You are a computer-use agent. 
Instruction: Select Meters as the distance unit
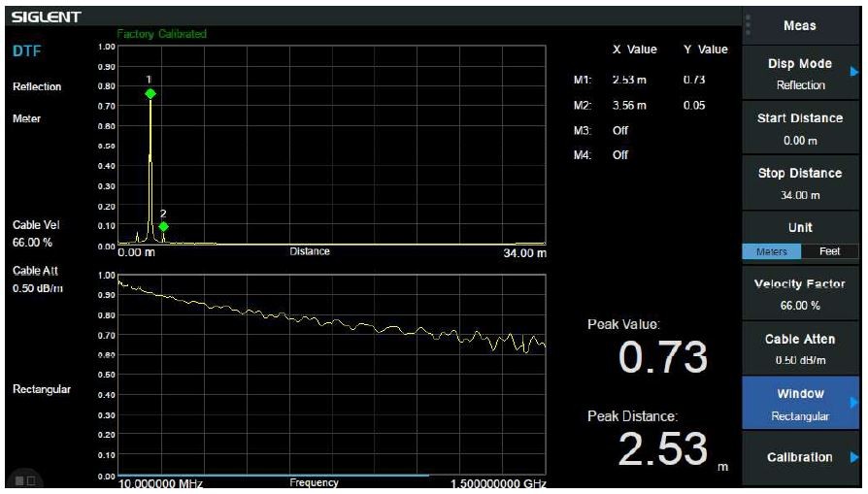pyautogui.click(x=771, y=251)
